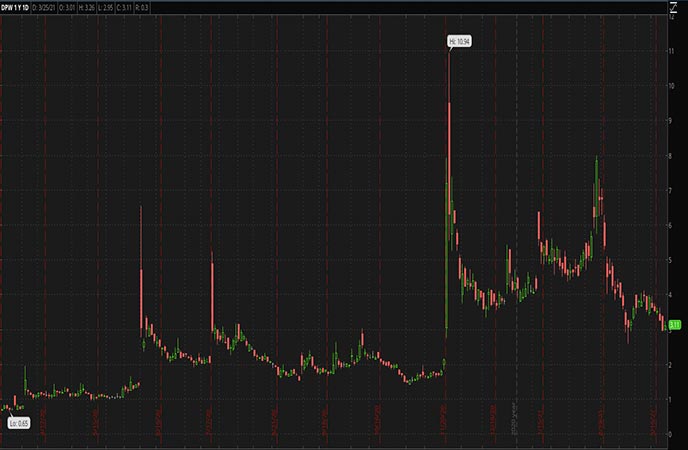Click the 2 label on price axis
Viewport: 688px width, 450px height.
click(x=670, y=364)
